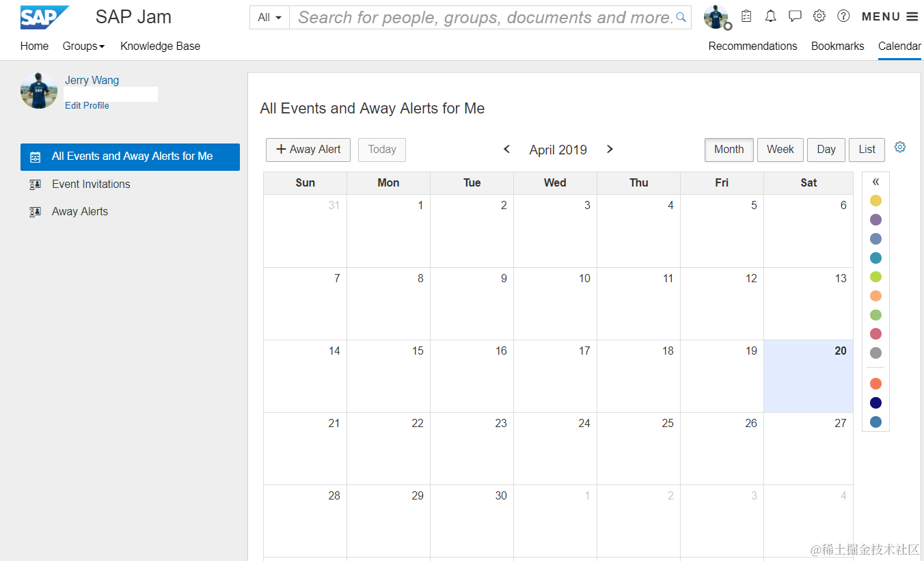Select the lime green color dot

(x=875, y=277)
